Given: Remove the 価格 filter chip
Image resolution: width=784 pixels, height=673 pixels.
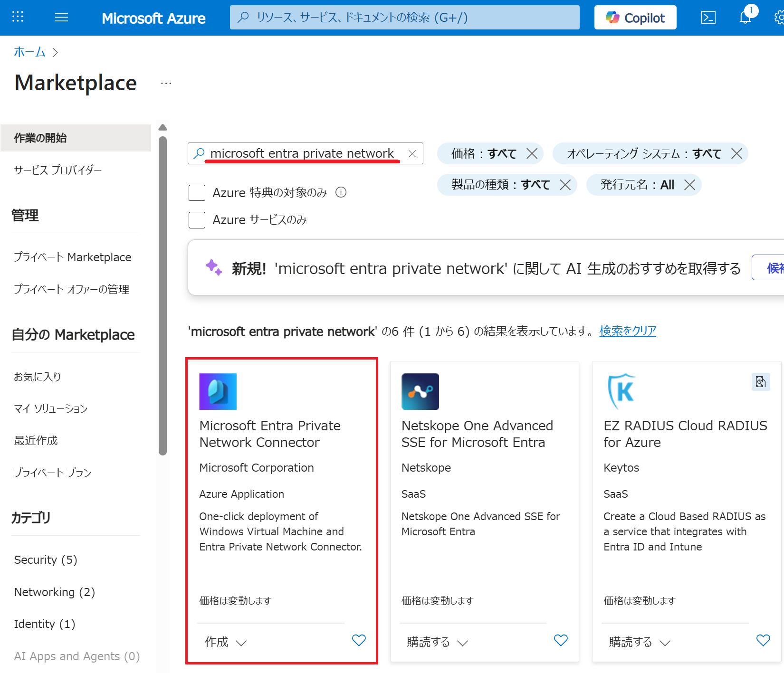Looking at the screenshot, I should (x=532, y=153).
